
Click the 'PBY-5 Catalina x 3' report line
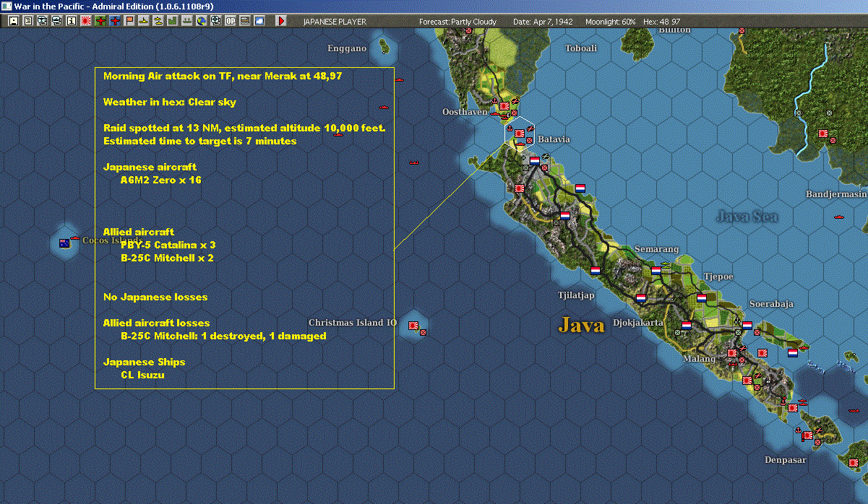[x=168, y=245]
